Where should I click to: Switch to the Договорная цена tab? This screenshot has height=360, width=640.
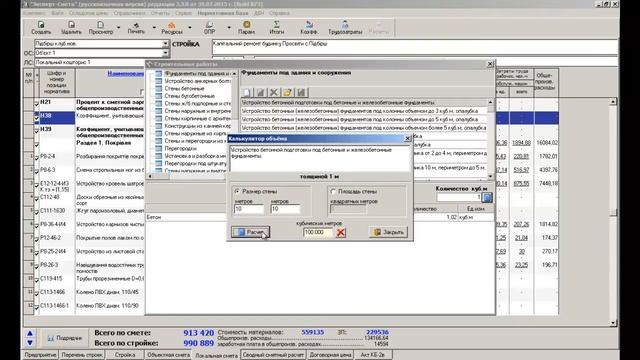[x=330, y=355]
